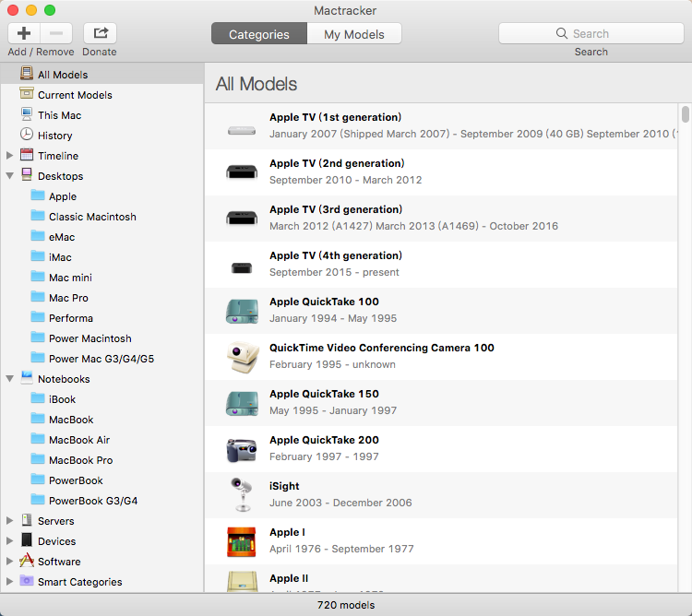Click the "September 2015 - present" date text
The width and height of the screenshot is (692, 616).
pos(334,272)
